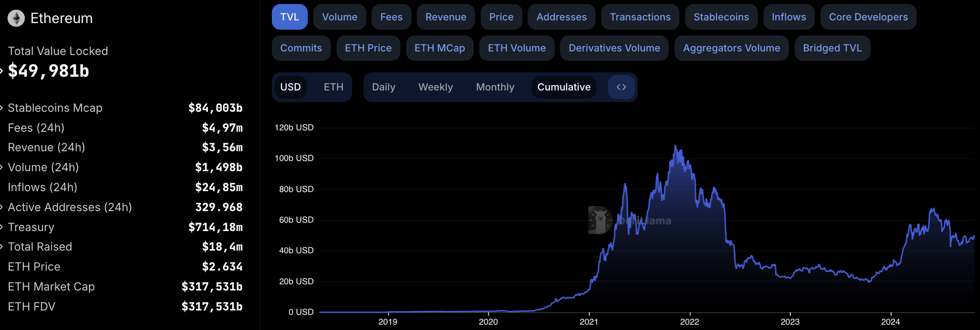
Task: Enable the Core Developers metric
Action: [x=868, y=17]
